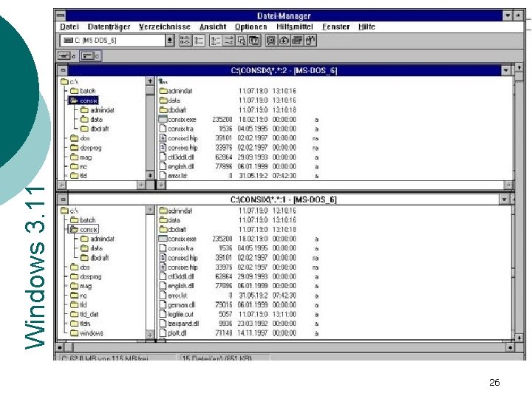
Task: Open the Ansicht menu
Action: point(213,27)
